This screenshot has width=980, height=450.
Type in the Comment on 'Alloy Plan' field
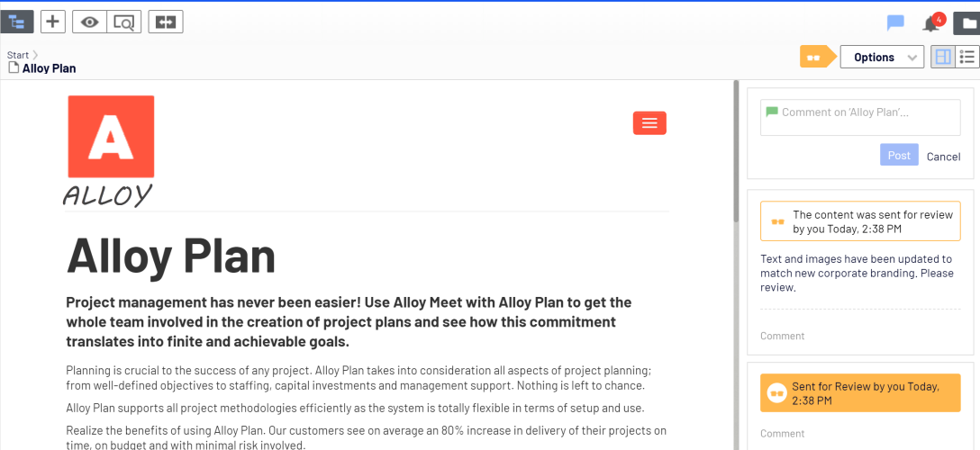click(860, 117)
